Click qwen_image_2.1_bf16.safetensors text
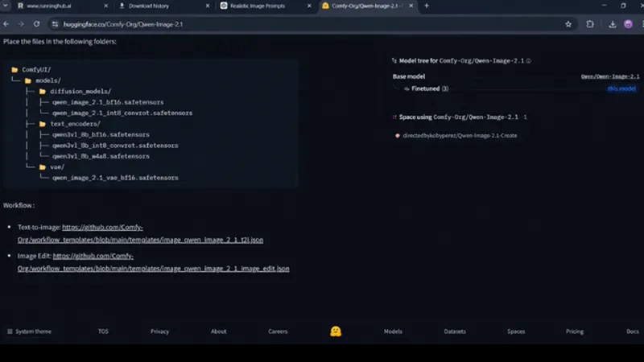The image size is (644, 362). 108,102
